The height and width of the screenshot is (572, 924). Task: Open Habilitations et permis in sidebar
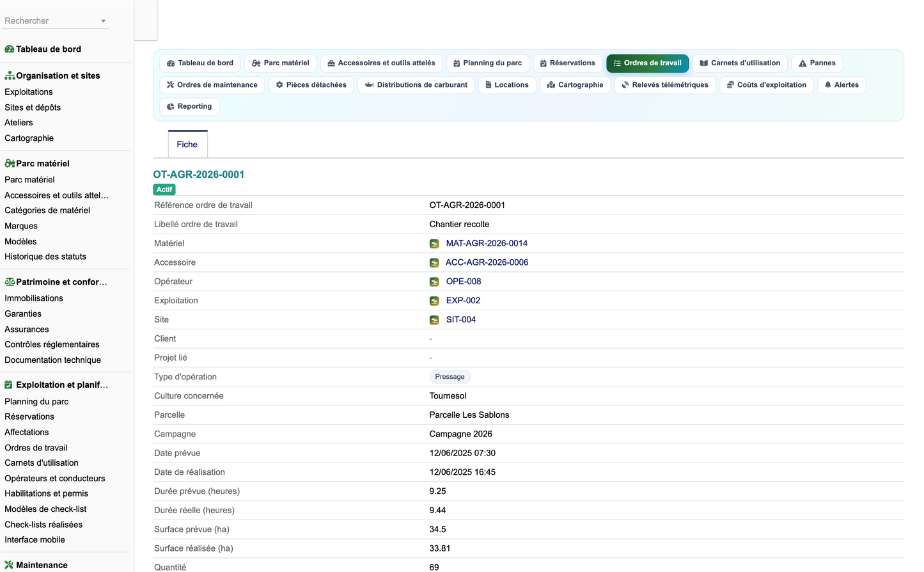click(x=47, y=493)
